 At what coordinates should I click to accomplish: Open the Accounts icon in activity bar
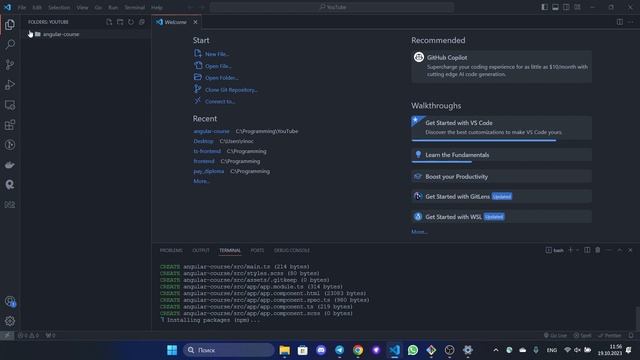click(10, 302)
